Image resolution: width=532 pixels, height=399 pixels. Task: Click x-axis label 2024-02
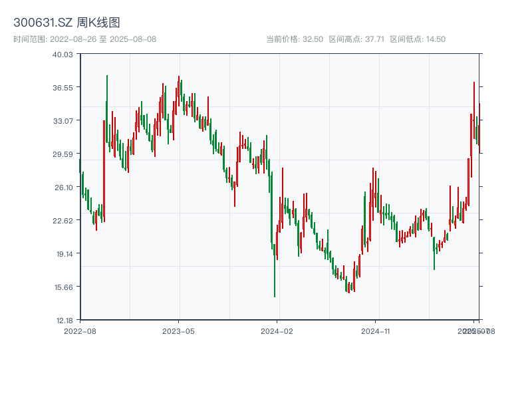click(x=277, y=331)
